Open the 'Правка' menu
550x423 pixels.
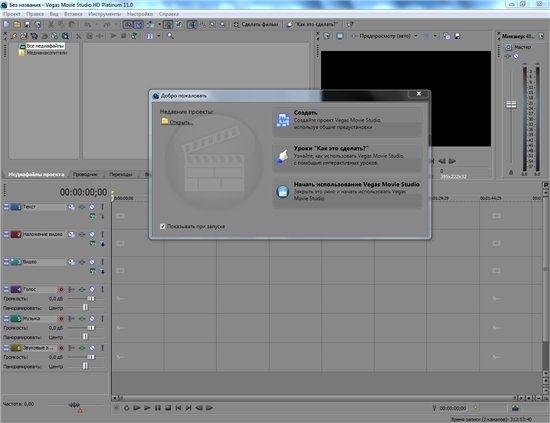pyautogui.click(x=35, y=14)
